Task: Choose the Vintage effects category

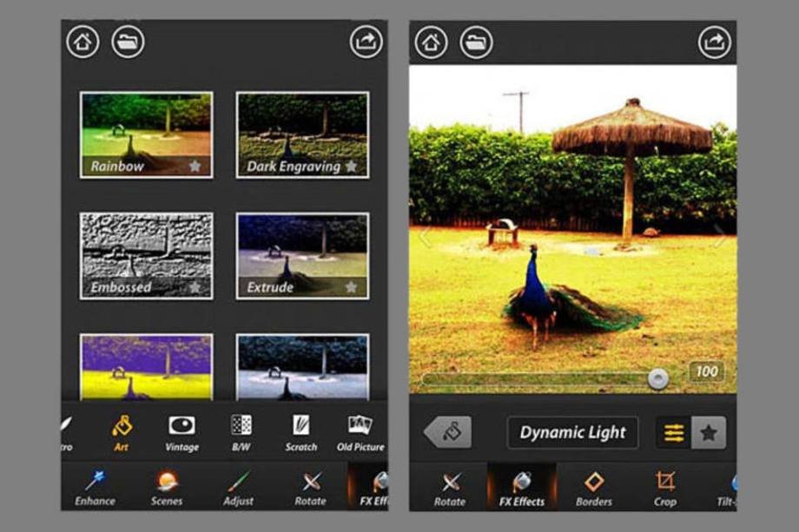Action: pos(182,431)
